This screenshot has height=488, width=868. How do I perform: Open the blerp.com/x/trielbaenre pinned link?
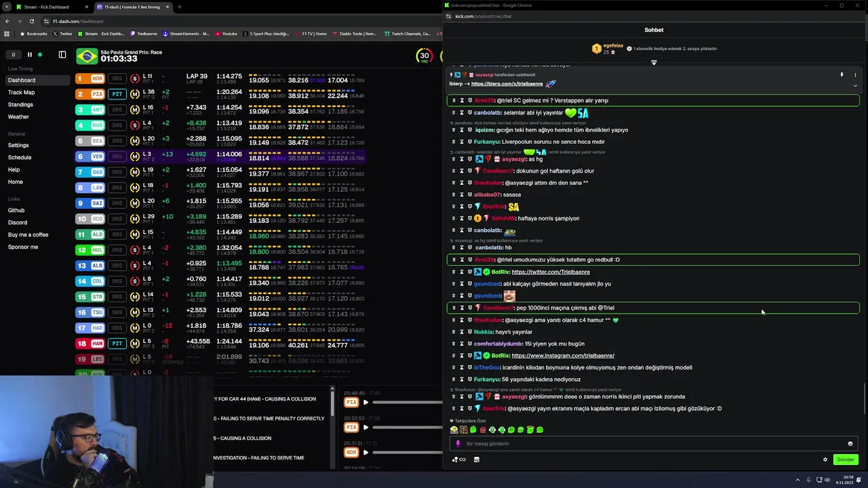(x=507, y=84)
